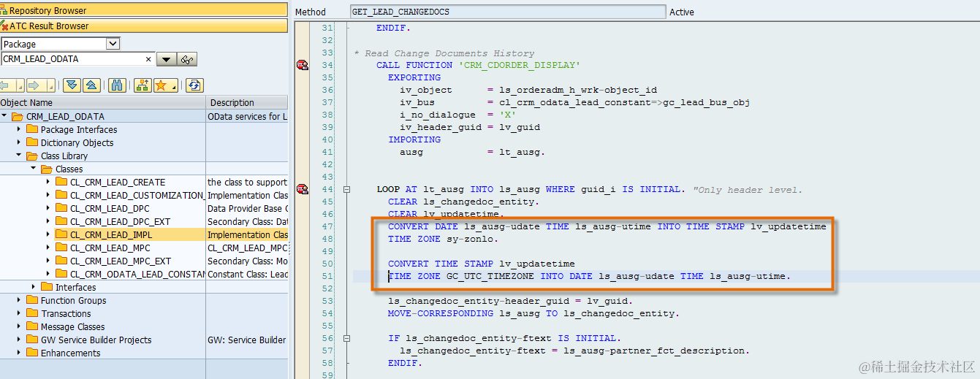
Task: Select the CL_CRM_LEAD_MPC_EXT class
Action: pos(121,261)
